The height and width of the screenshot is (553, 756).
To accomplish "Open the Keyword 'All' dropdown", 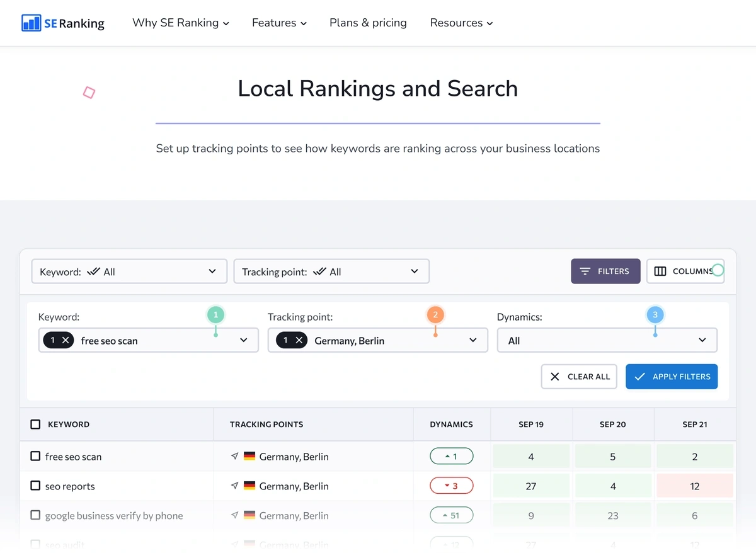I will [x=129, y=271].
